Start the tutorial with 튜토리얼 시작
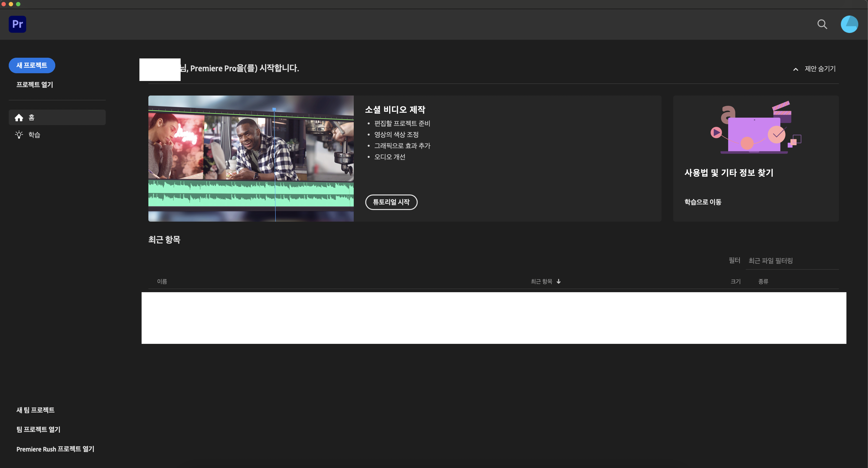Screen dimensions: 868x468 tap(391, 202)
